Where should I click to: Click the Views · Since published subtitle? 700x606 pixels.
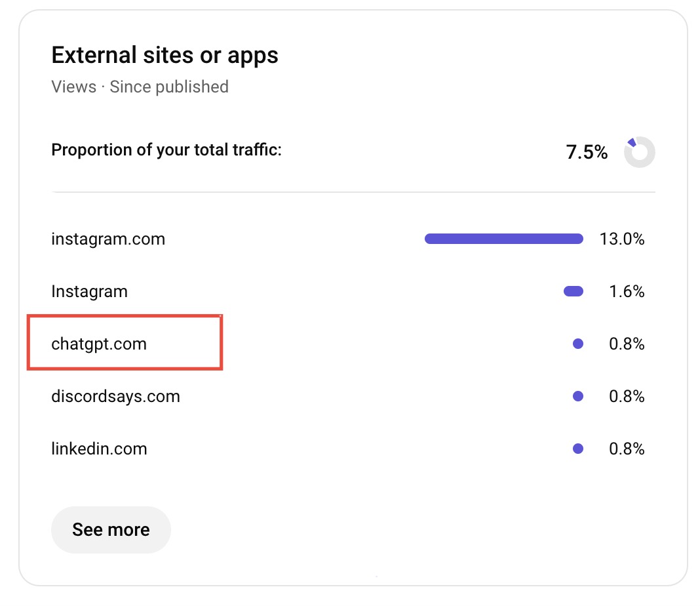(140, 87)
